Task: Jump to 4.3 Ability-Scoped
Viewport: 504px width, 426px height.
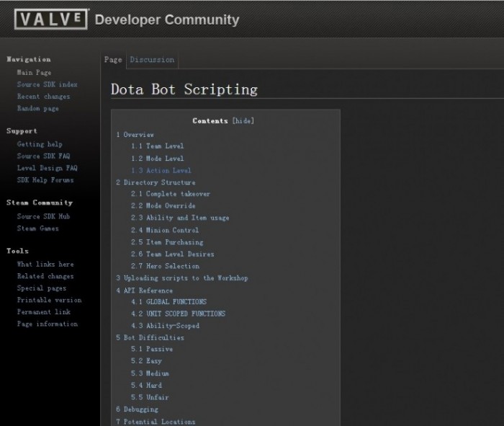Action: coord(165,326)
